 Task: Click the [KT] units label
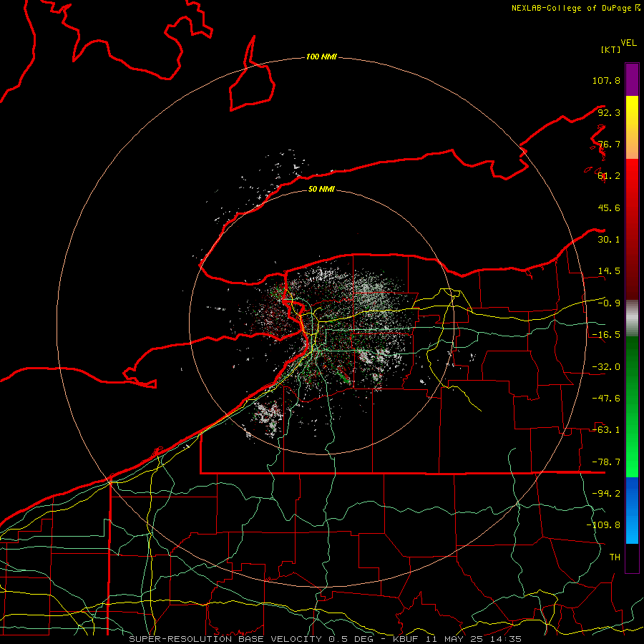pos(610,49)
